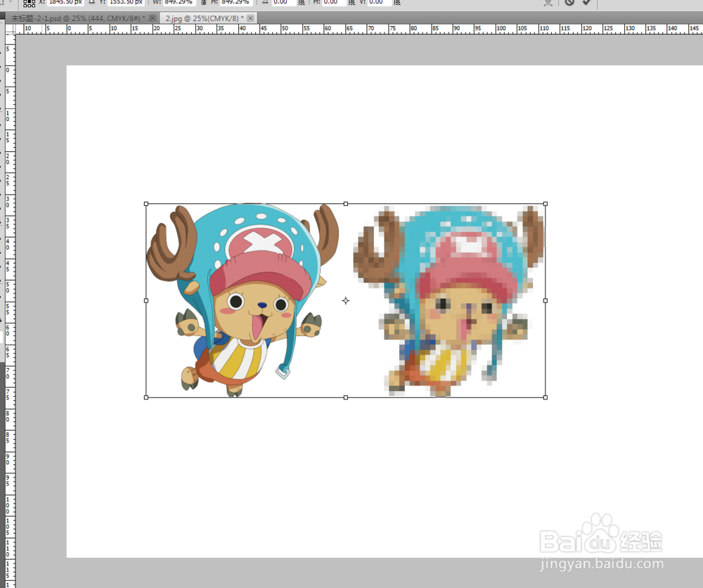Click the X position field

(x=65, y=2)
